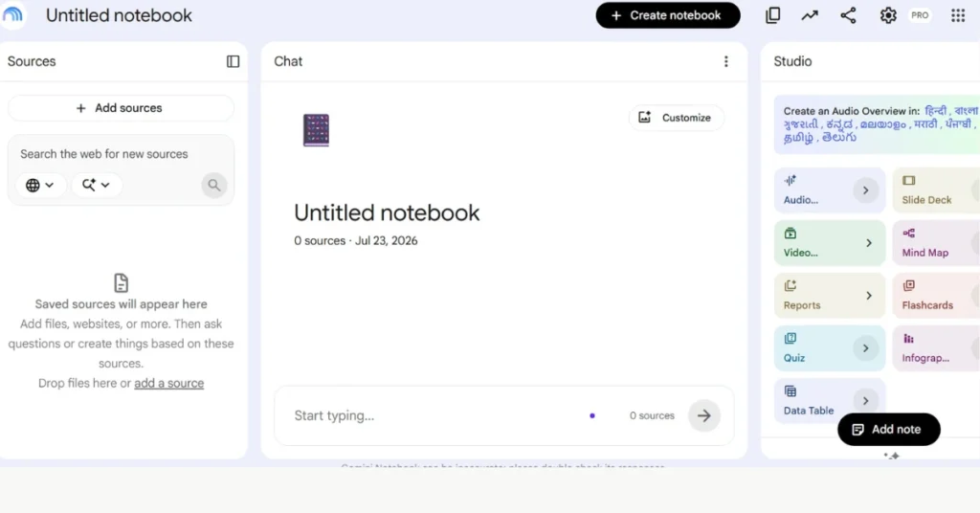This screenshot has height=513, width=980.
Task: Click the copy notebook icon in header
Action: (772, 15)
